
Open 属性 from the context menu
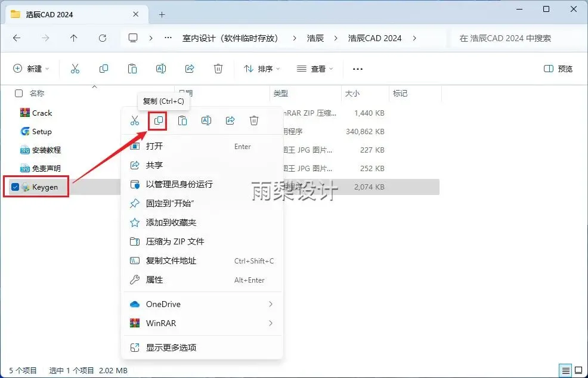pyautogui.click(x=203, y=280)
